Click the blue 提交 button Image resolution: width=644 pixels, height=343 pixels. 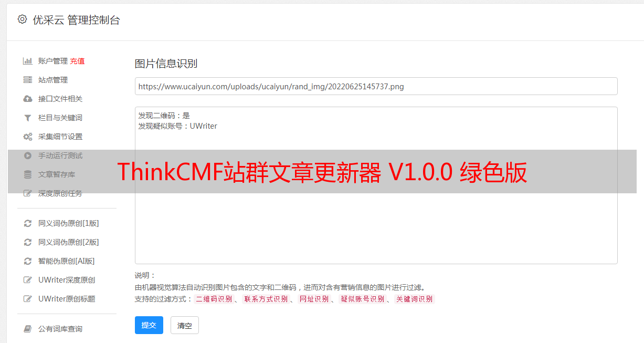[x=149, y=325]
